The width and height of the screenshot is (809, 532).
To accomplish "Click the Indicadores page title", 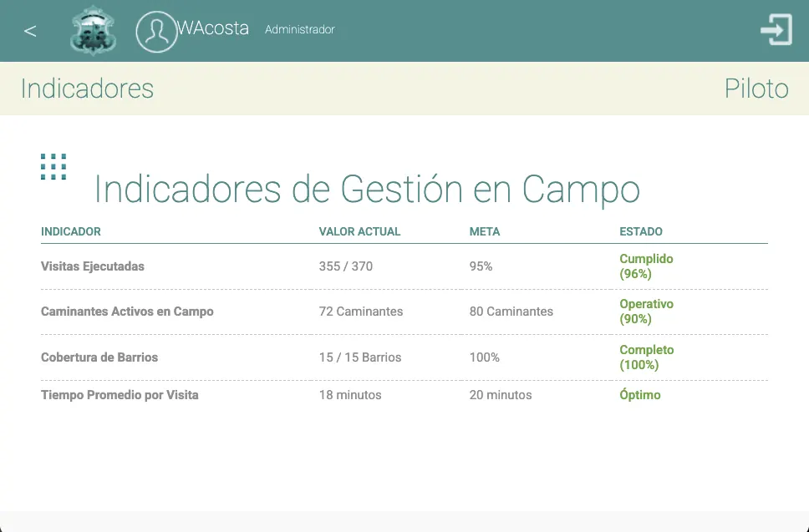I will [x=87, y=89].
